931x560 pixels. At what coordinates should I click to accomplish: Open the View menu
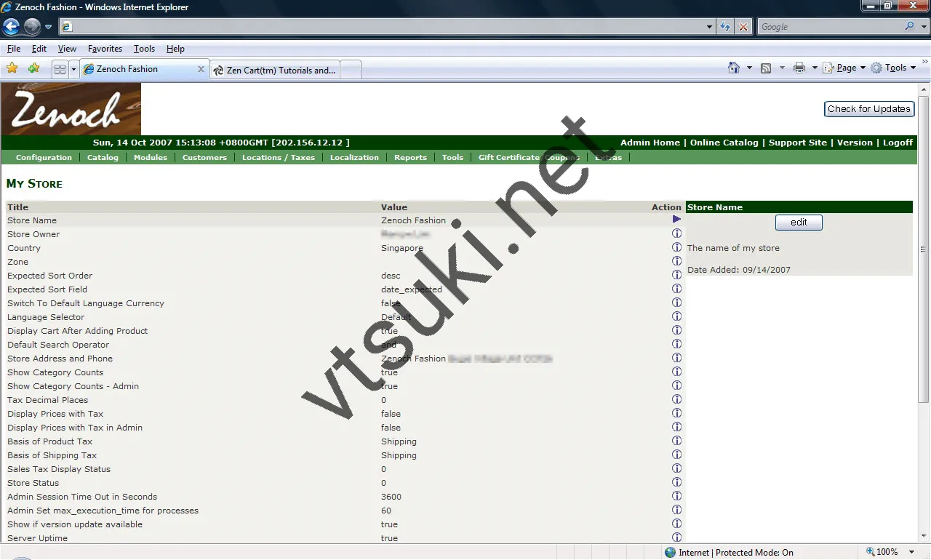(x=67, y=49)
